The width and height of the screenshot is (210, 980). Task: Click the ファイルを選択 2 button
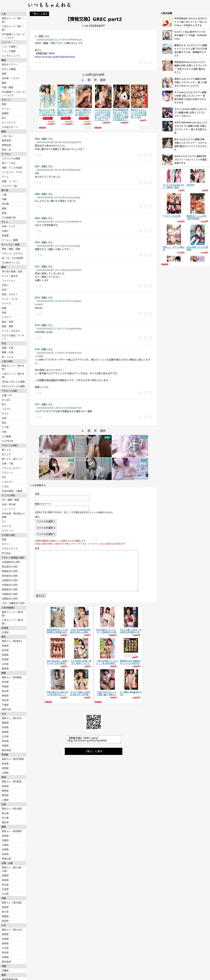pos(46,528)
